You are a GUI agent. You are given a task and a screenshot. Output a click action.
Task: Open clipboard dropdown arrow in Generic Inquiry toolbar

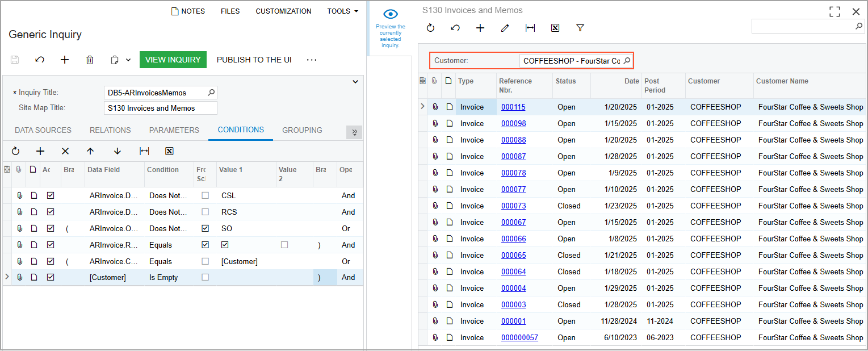(x=128, y=60)
